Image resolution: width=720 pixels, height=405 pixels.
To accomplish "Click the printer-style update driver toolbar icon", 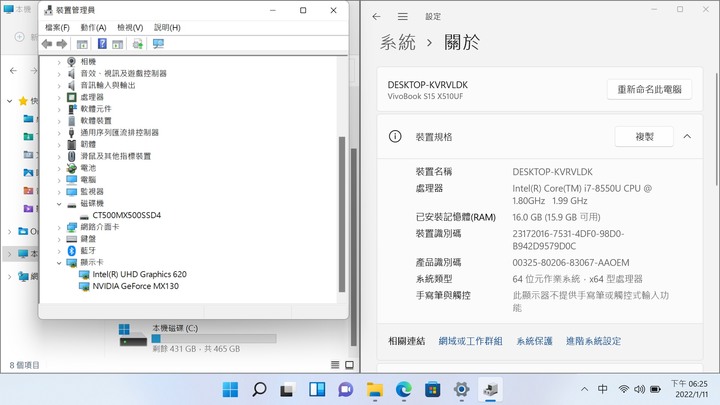I will (137, 44).
